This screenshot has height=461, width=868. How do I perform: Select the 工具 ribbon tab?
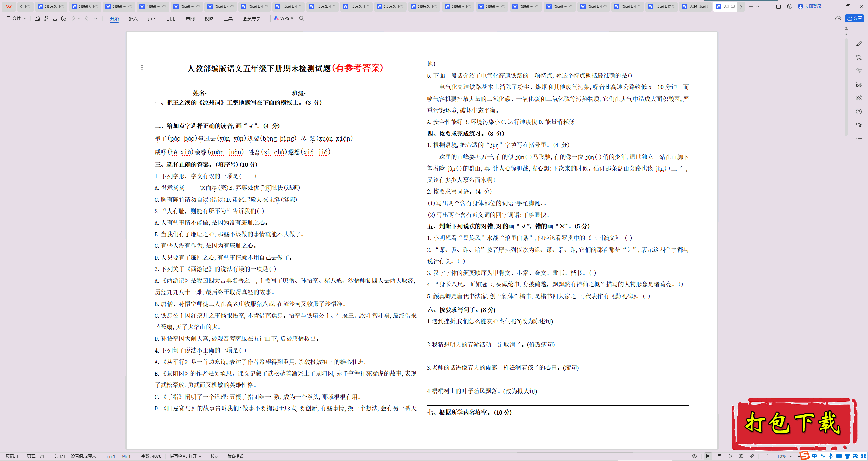click(228, 19)
